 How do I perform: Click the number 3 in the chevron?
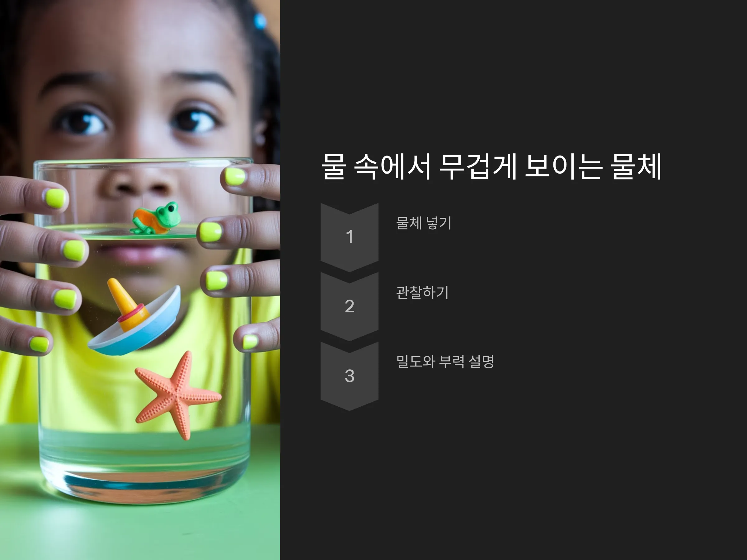349,376
